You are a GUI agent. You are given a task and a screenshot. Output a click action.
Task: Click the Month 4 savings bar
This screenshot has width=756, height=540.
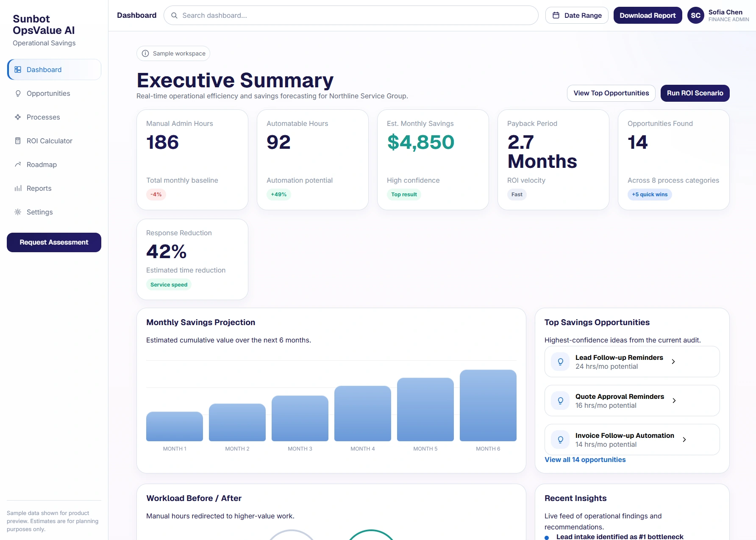tap(363, 414)
